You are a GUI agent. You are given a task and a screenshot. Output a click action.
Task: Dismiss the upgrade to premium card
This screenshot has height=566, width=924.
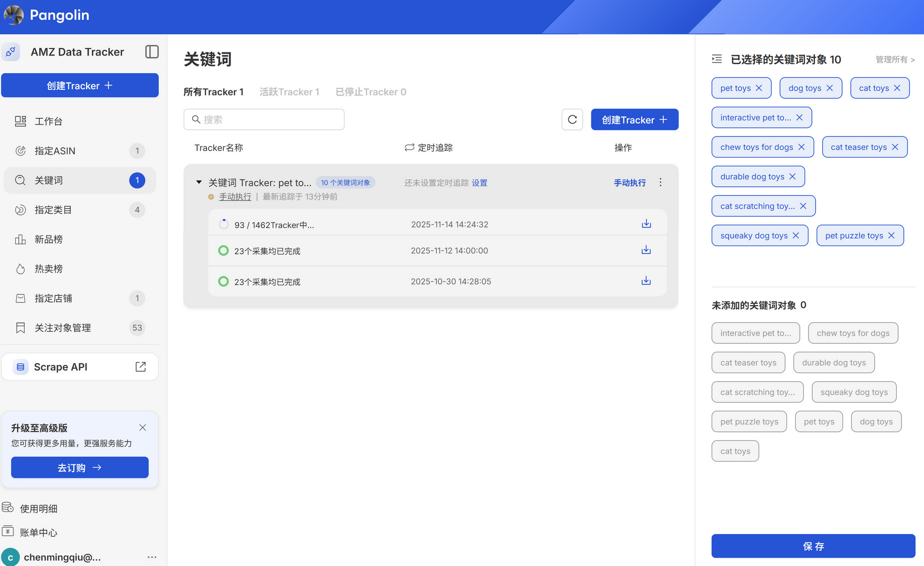pos(142,428)
